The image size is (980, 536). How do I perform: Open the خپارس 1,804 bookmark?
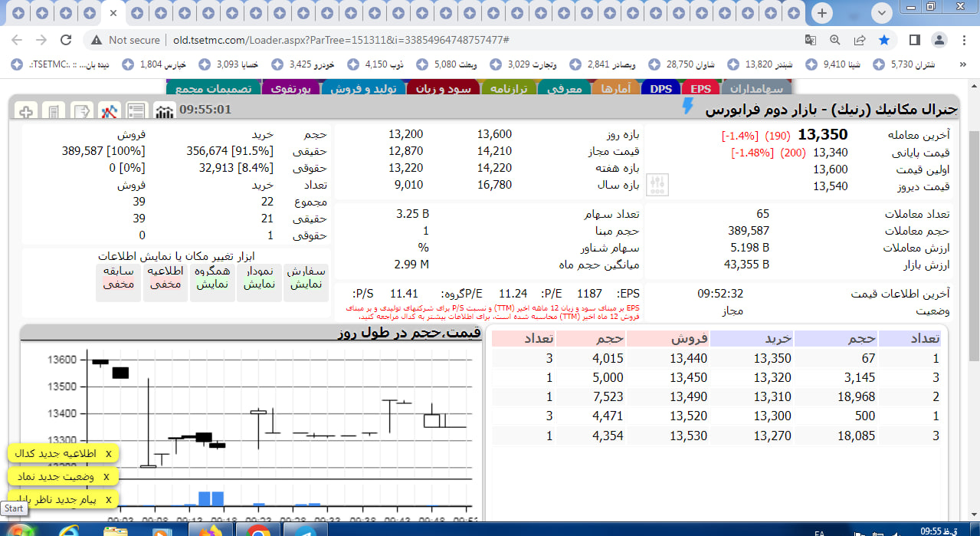pyautogui.click(x=156, y=64)
